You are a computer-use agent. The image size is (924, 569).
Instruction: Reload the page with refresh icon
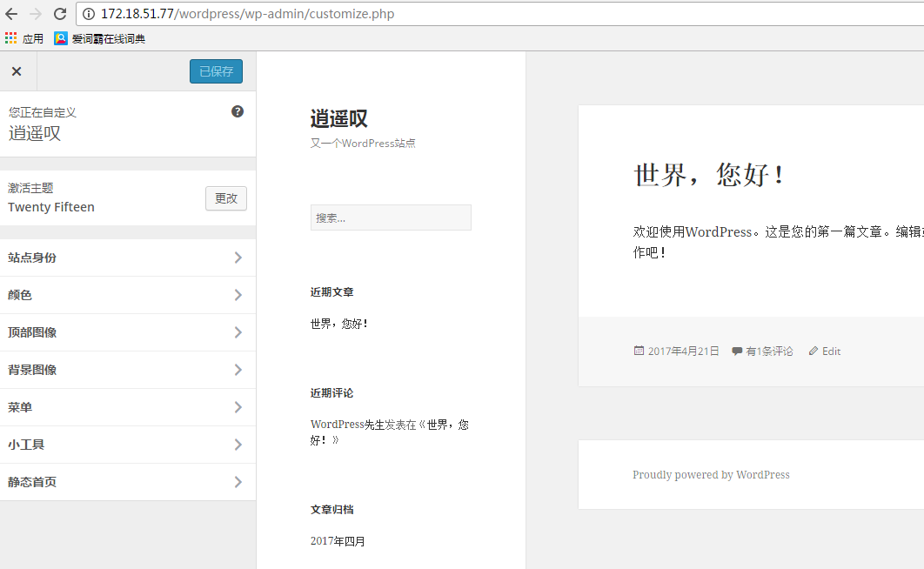coord(59,14)
